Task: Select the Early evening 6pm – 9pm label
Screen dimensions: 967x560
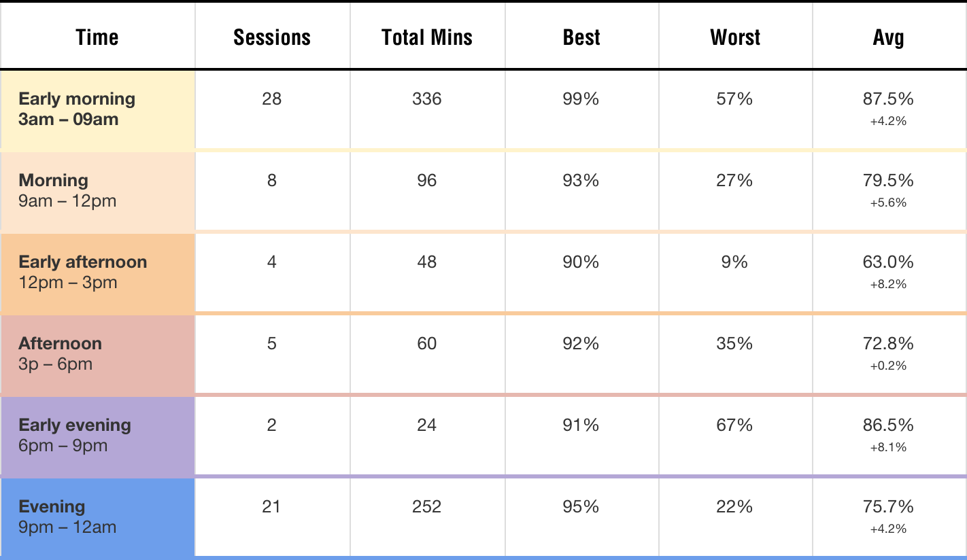Action: [75, 435]
